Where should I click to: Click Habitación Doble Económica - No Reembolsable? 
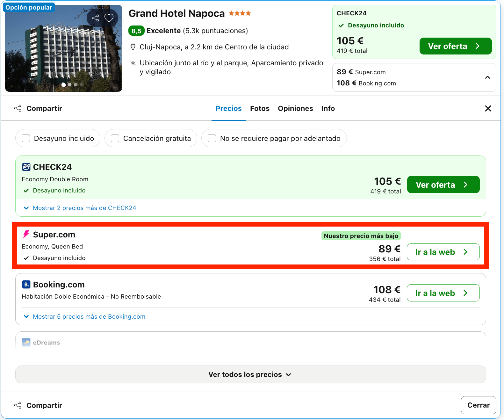coord(91,296)
